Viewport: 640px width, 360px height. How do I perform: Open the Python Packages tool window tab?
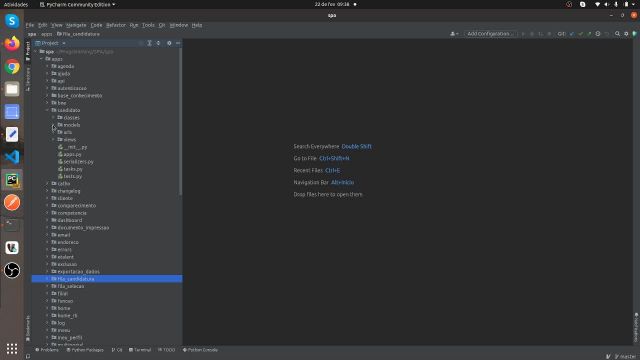click(x=85, y=350)
